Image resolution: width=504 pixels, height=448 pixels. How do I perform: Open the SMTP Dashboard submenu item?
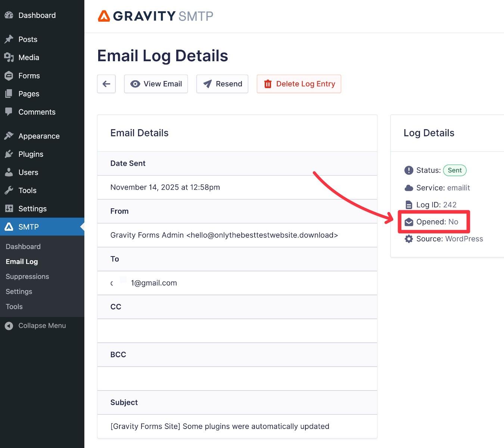coord(23,246)
